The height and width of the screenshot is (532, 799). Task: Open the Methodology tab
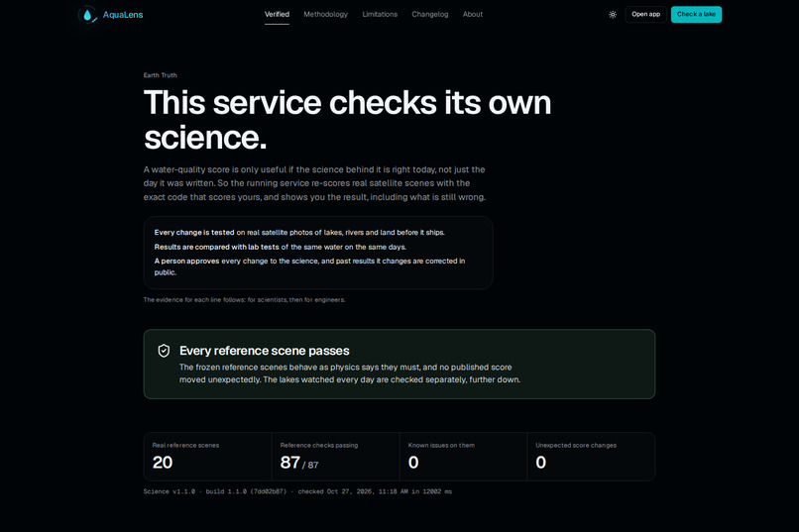pos(325,14)
